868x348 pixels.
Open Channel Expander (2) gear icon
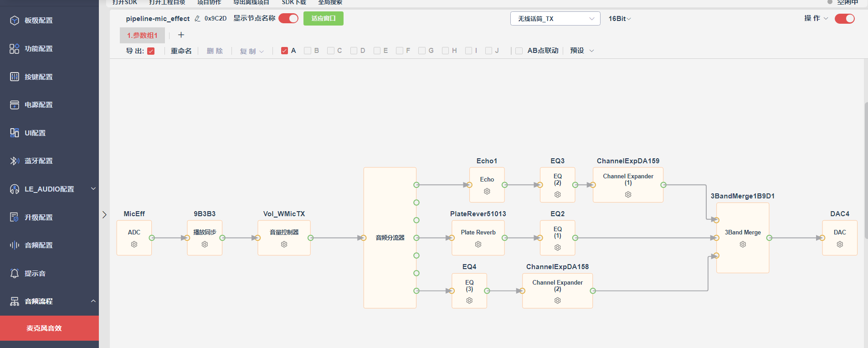tap(557, 301)
